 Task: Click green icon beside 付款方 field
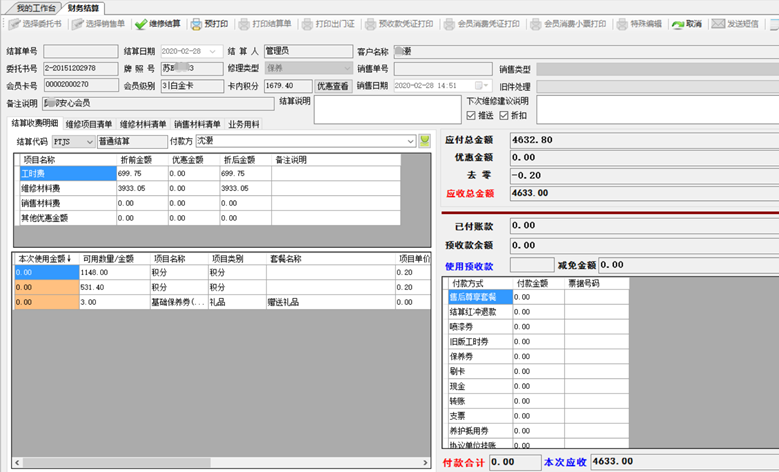[x=424, y=141]
